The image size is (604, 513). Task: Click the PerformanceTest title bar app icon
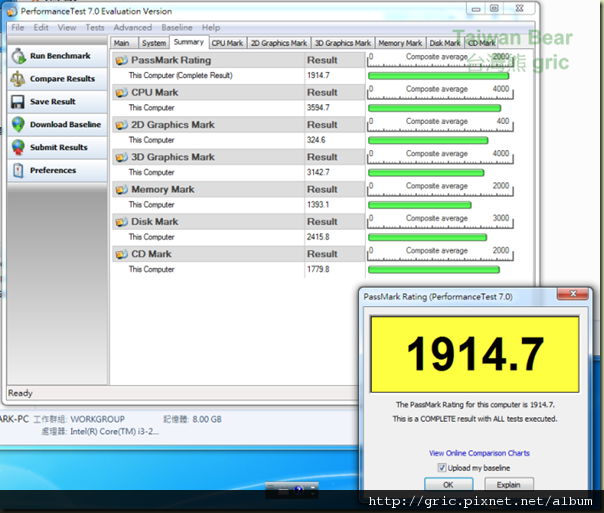coord(12,12)
